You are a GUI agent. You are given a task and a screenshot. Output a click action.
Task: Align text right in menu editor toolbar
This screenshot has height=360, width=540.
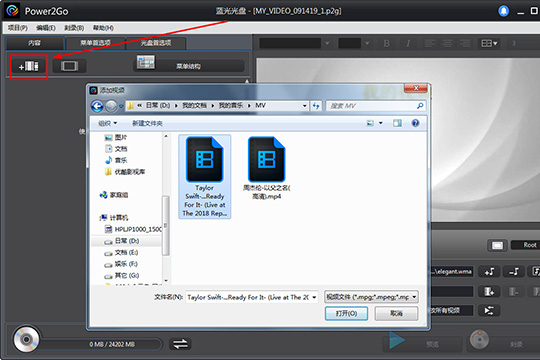pos(465,43)
